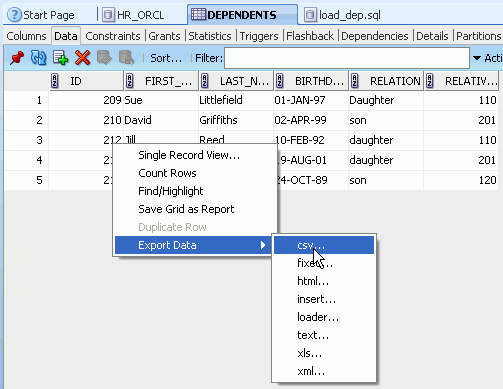Click the ID column header label

[76, 81]
